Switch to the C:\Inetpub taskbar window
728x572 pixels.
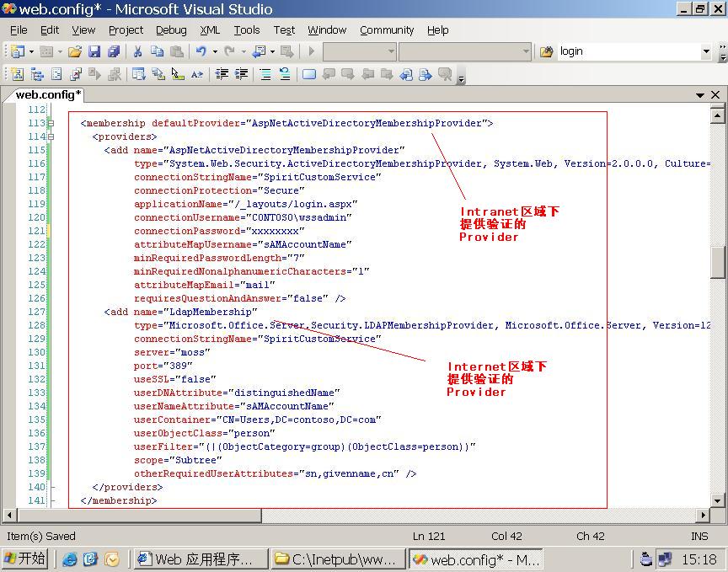(x=338, y=559)
